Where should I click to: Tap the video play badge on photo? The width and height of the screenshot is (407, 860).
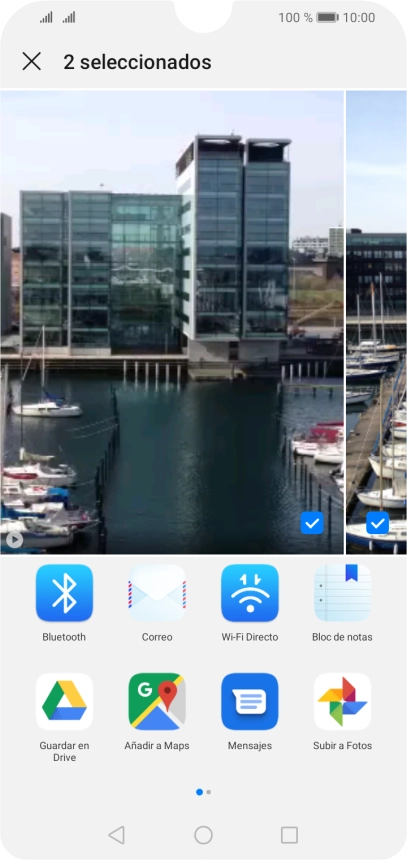[14, 540]
